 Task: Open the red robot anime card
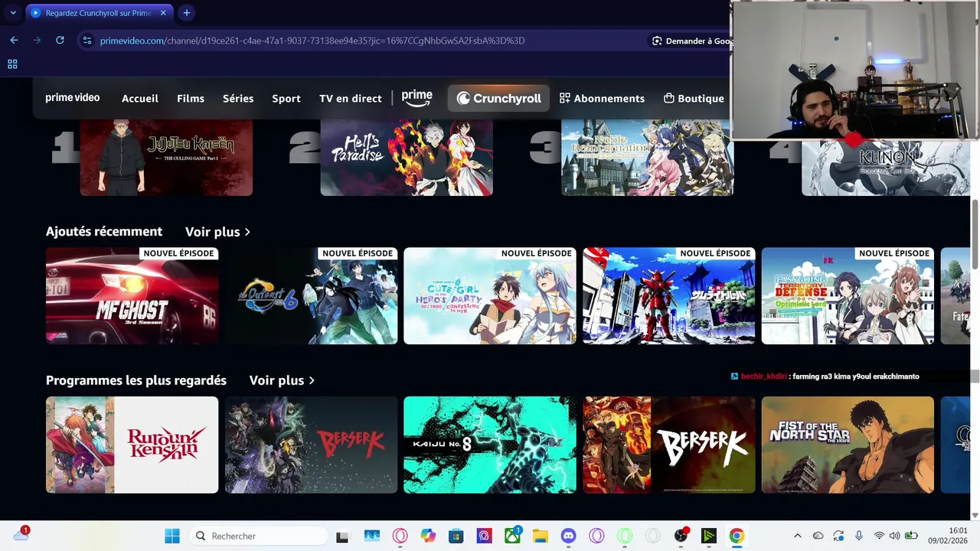pos(669,295)
